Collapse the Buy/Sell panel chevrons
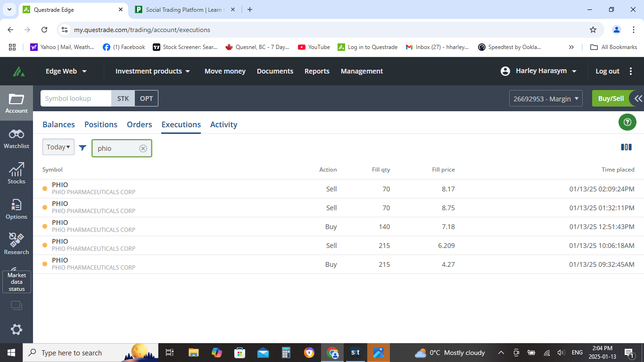644x362 pixels. coord(638,99)
